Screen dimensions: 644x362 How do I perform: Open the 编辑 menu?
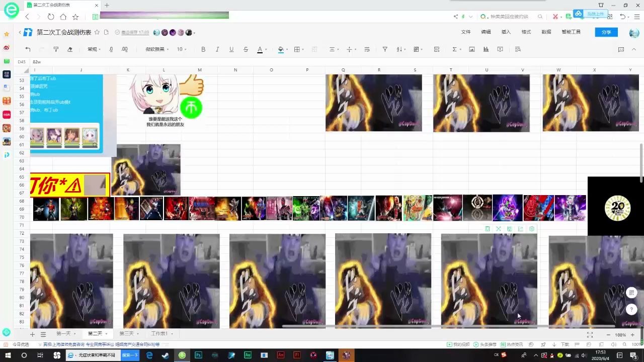coord(486,32)
